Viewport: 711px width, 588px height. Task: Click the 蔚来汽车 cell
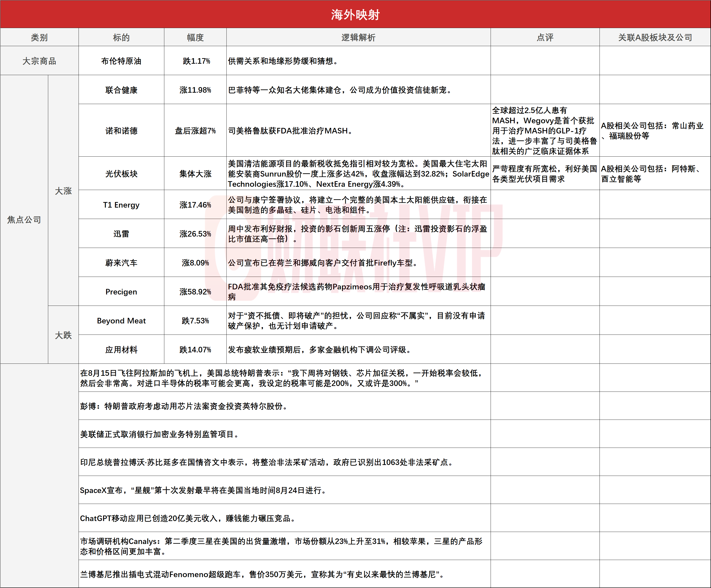121,262
